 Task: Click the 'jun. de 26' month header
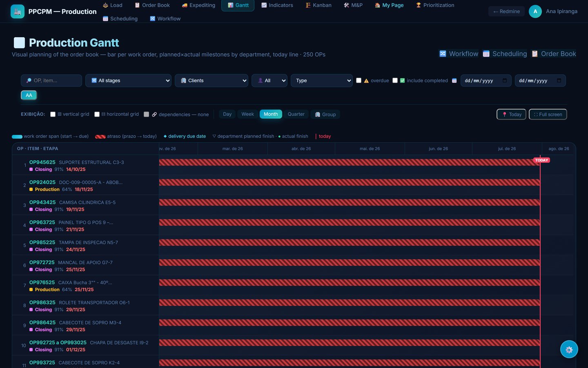click(438, 149)
